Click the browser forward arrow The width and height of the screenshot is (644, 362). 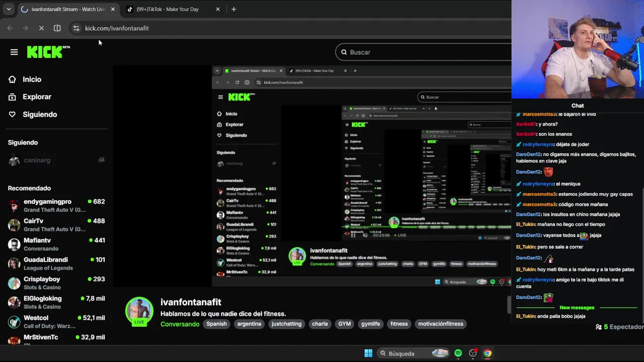[26, 28]
